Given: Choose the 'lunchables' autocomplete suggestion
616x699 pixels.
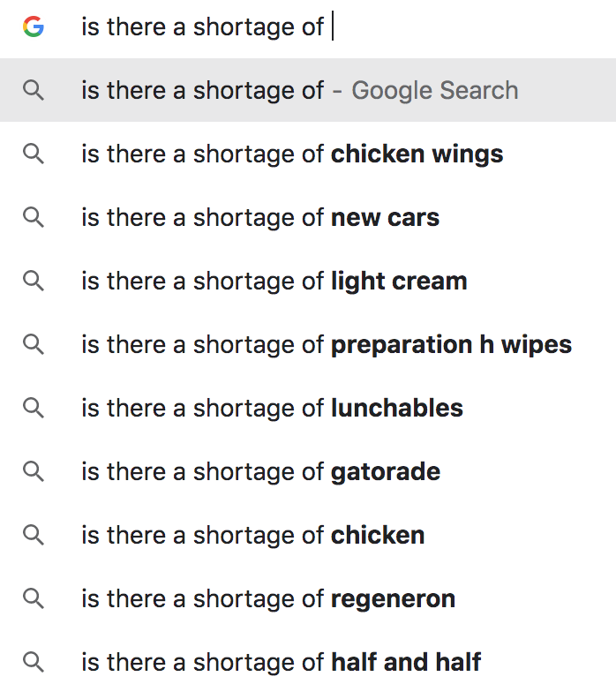Looking at the screenshot, I should [x=272, y=409].
